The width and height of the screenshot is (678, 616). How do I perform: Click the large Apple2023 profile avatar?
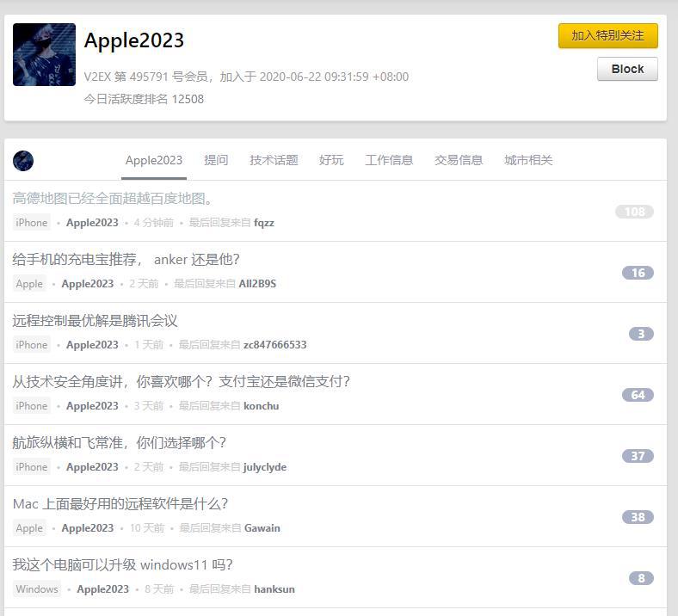coord(44,55)
